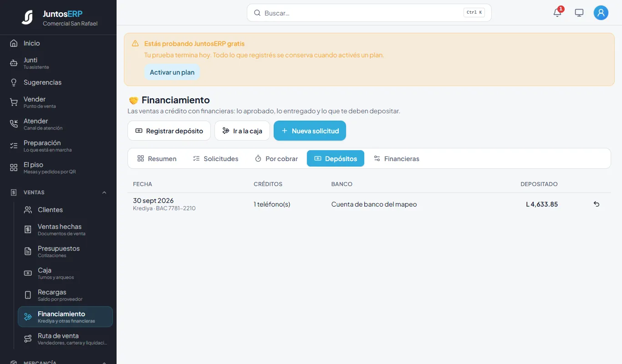Open Preparación in the sidebar
The image size is (622, 364).
tap(58, 146)
